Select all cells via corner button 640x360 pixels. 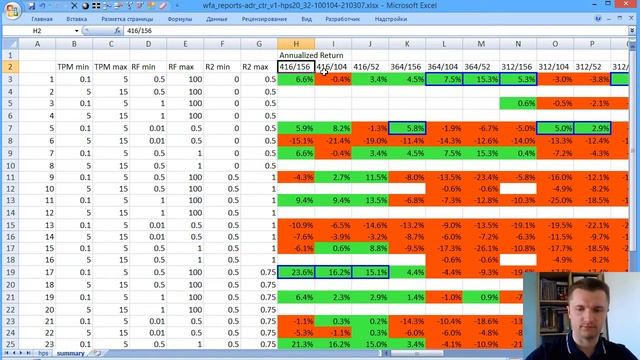(x=10, y=44)
